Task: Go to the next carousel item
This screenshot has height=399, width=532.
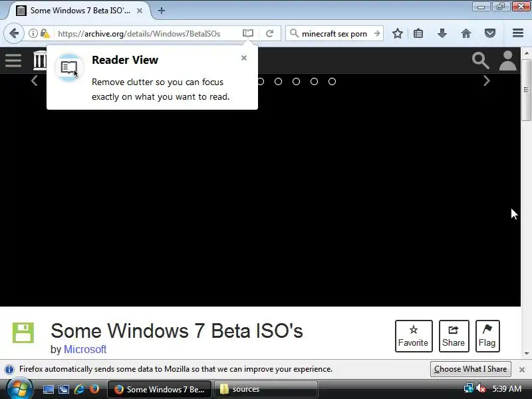Action: [487, 80]
